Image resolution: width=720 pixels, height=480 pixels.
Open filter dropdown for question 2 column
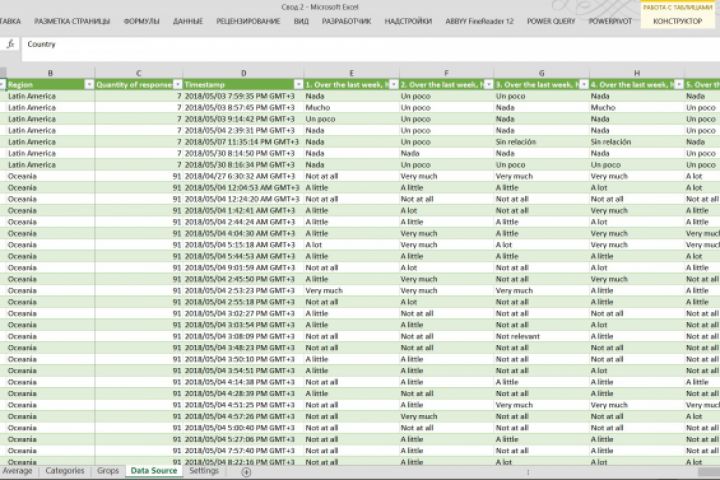pos(489,85)
